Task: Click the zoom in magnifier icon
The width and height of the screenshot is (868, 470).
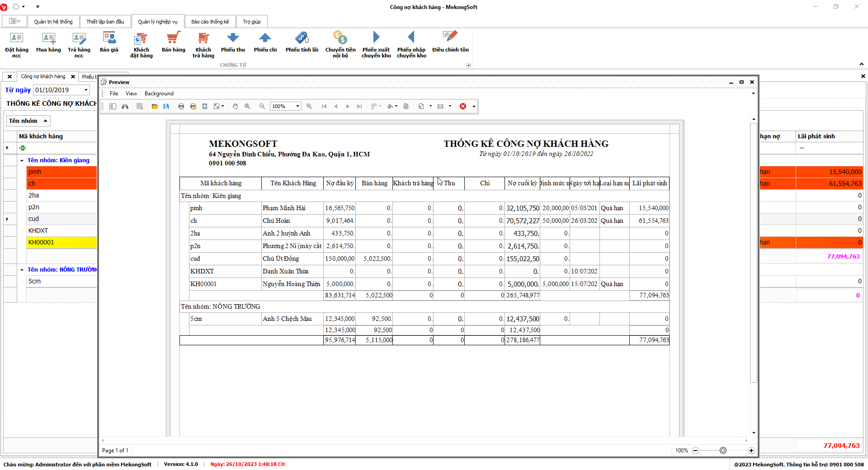Action: click(309, 106)
